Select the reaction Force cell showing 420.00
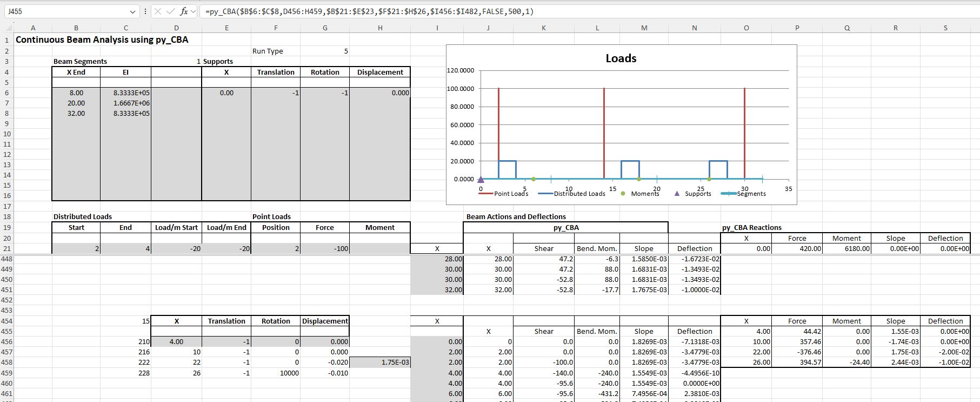This screenshot has height=402, width=980. (797, 248)
